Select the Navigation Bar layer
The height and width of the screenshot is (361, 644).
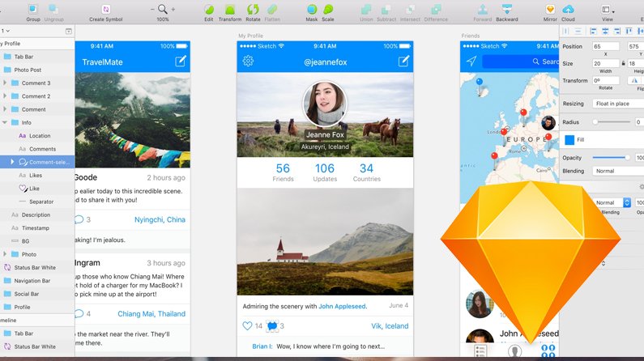[x=37, y=281]
